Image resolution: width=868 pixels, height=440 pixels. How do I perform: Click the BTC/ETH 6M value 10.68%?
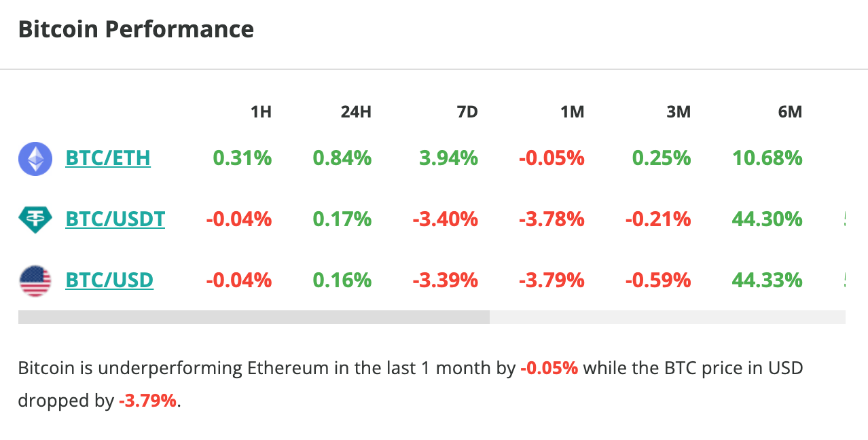tap(767, 159)
